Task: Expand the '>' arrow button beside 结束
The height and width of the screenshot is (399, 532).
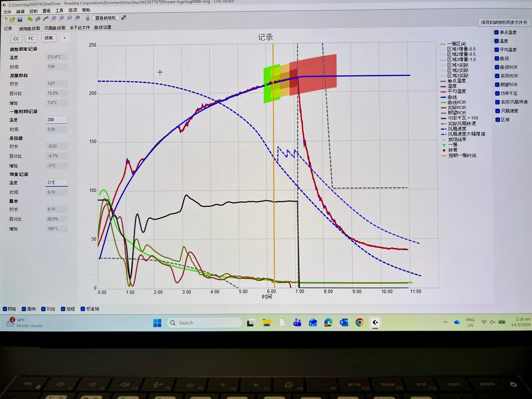Action: (x=65, y=38)
